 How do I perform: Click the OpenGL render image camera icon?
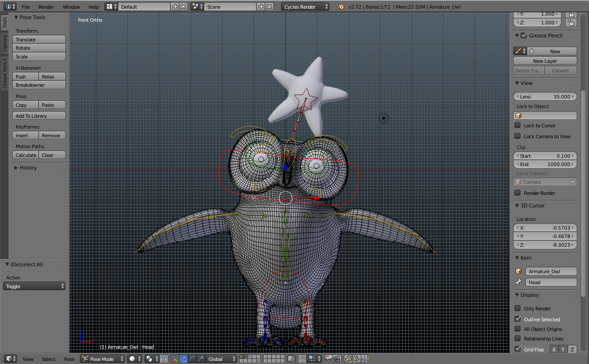tap(329, 359)
